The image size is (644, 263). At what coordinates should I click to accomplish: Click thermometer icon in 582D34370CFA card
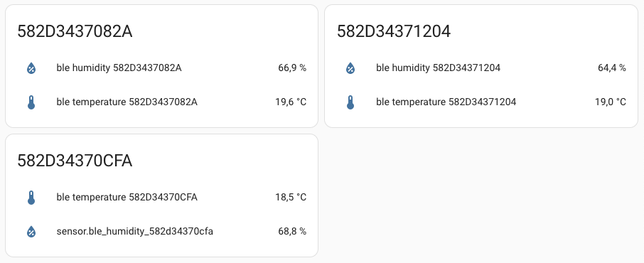[x=31, y=198]
